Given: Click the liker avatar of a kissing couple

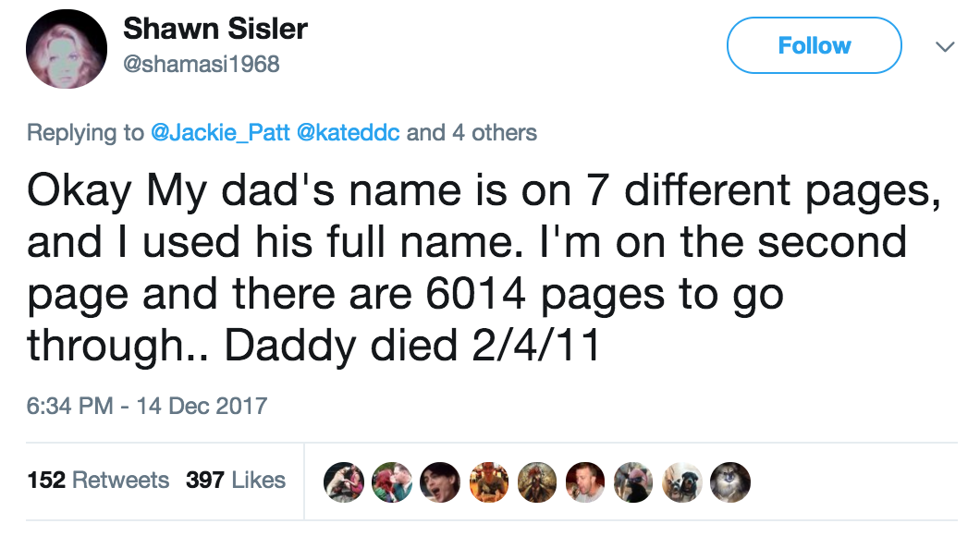Looking at the screenshot, I should click(391, 481).
